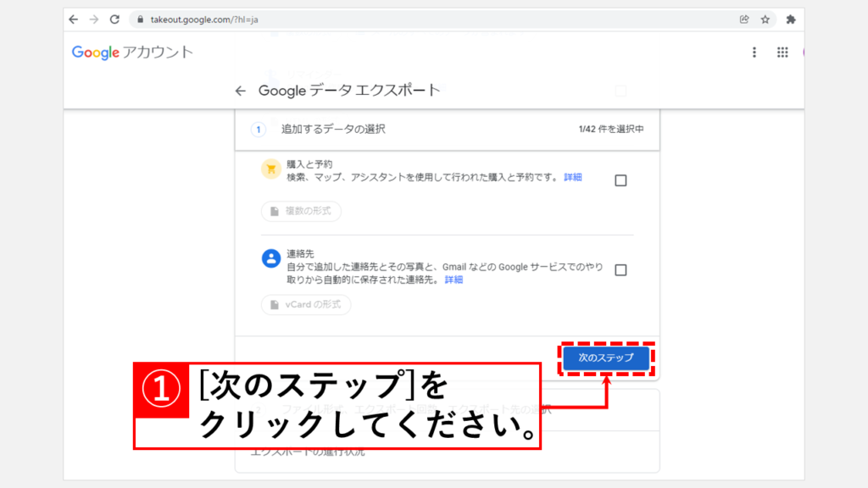Click the takeout.google.com address bar
This screenshot has height=488, width=868.
(x=424, y=19)
